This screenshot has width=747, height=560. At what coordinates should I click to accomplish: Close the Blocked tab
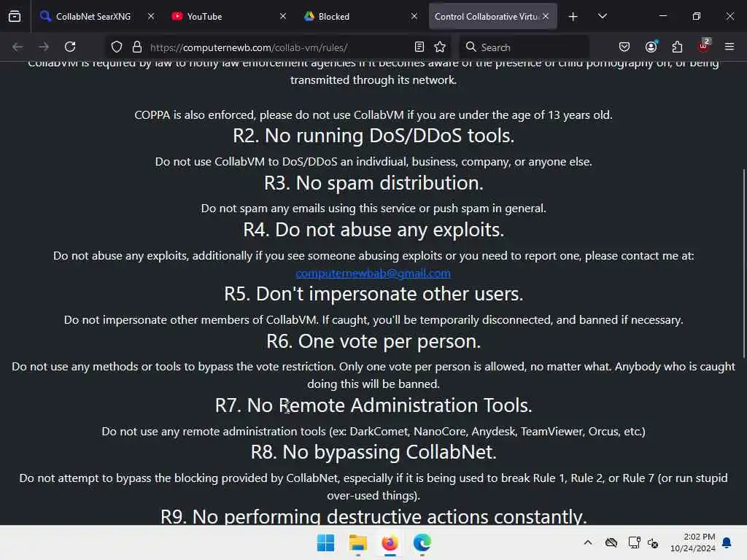(x=414, y=16)
